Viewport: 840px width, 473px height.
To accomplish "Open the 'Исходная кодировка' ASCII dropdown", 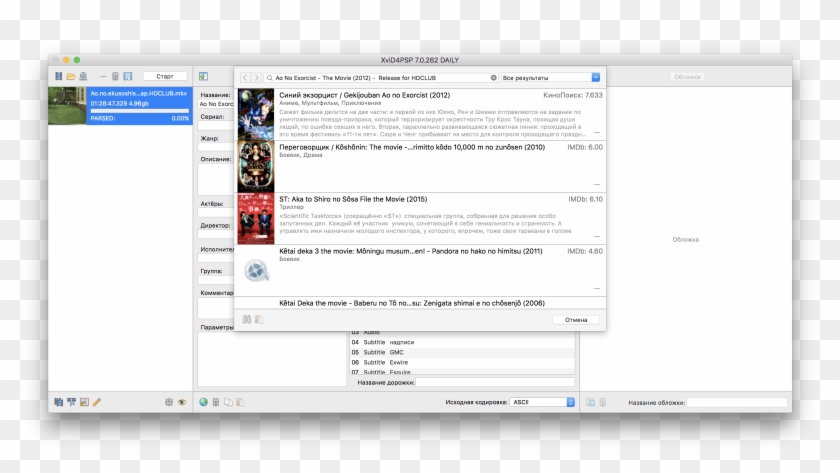I will (x=543, y=402).
